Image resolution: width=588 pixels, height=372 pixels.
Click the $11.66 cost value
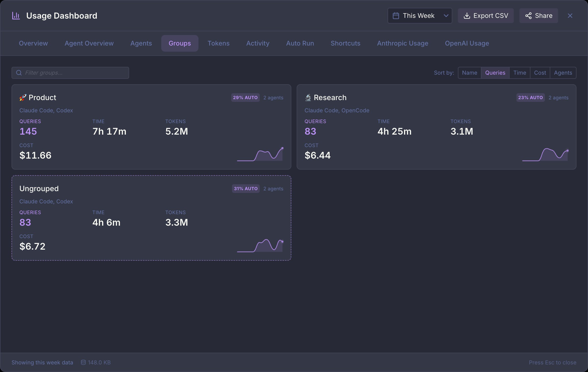36,155
